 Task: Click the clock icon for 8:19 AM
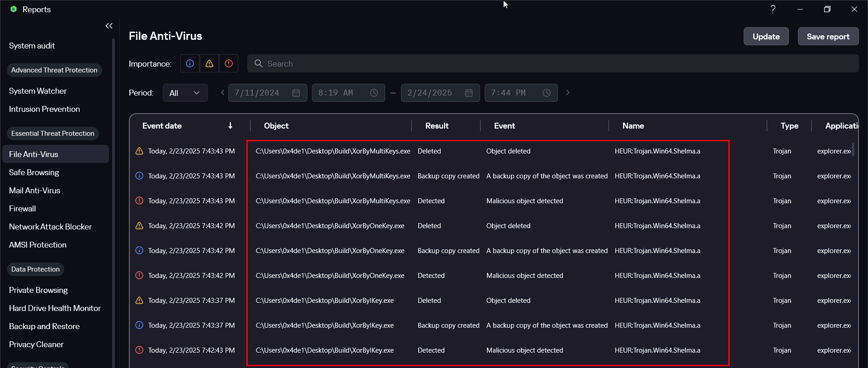point(374,93)
